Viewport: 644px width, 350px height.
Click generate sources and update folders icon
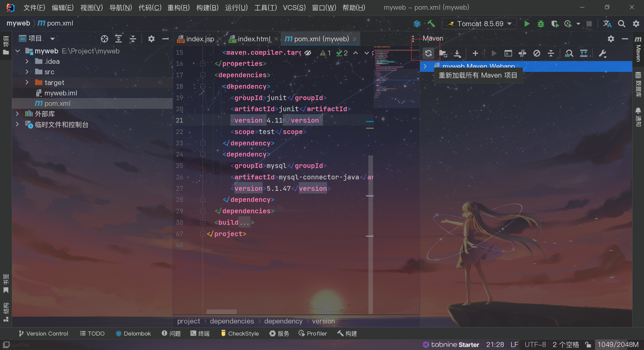click(x=443, y=53)
